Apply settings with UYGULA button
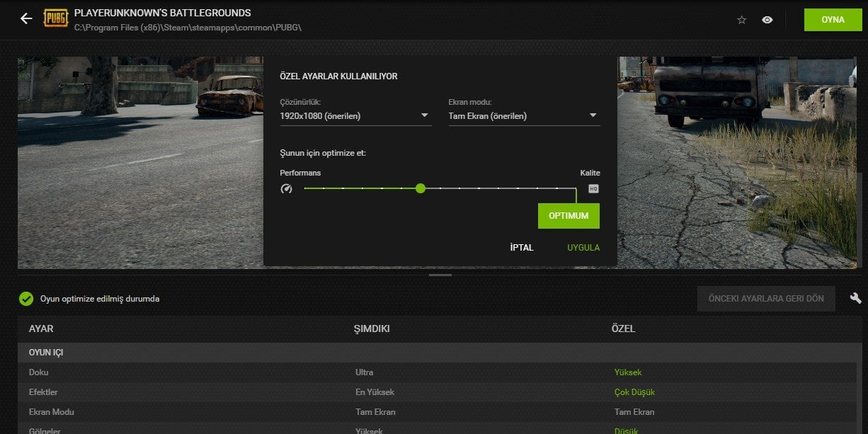Viewport: 868px width, 434px height. [x=583, y=248]
